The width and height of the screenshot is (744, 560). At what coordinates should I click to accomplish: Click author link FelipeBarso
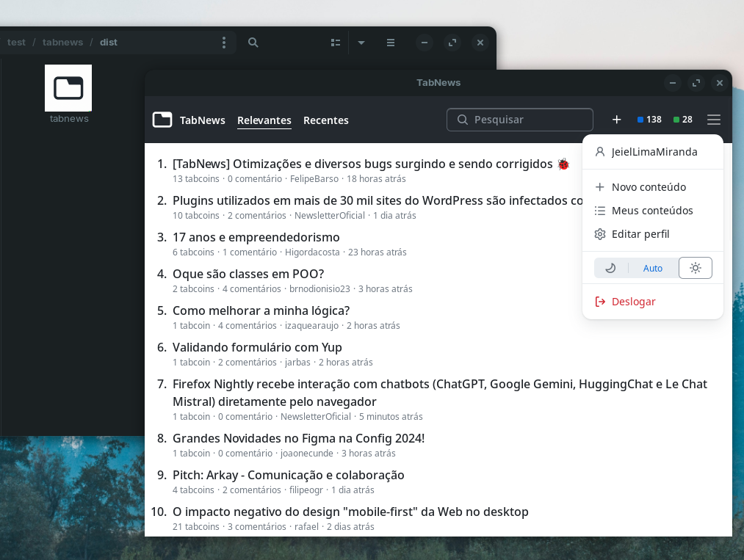pyautogui.click(x=314, y=179)
